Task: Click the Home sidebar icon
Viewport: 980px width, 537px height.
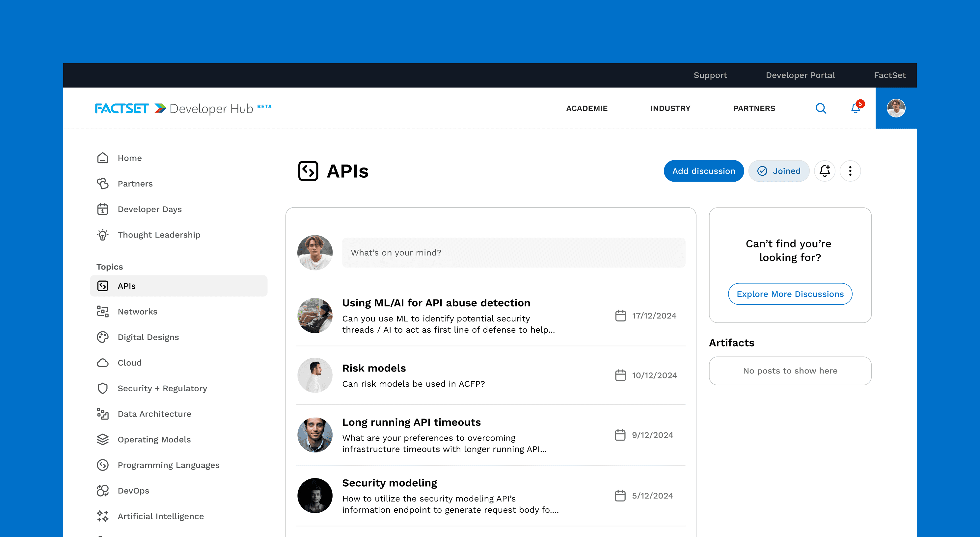Action: pos(103,158)
